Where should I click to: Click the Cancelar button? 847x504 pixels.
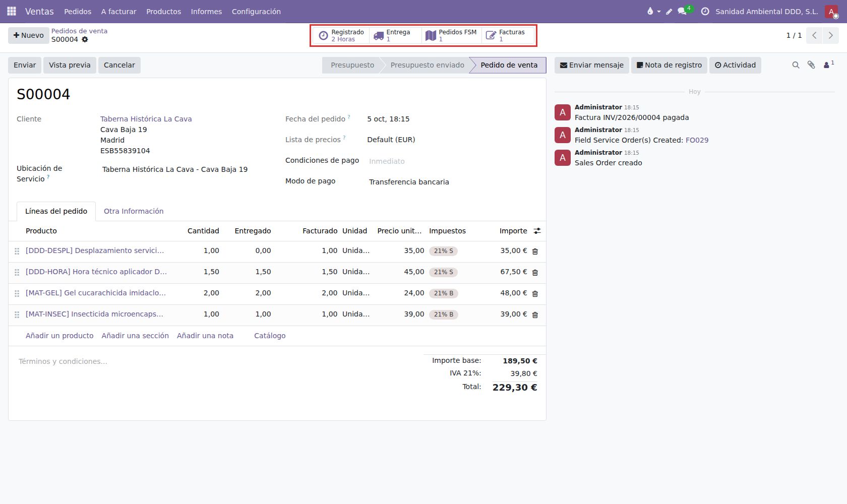(x=119, y=65)
